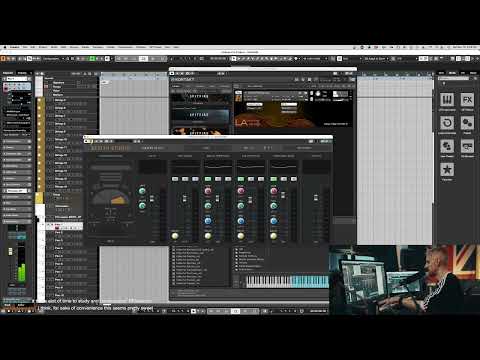Click the middle pink knob in the plugin mixer

click(x=241, y=191)
